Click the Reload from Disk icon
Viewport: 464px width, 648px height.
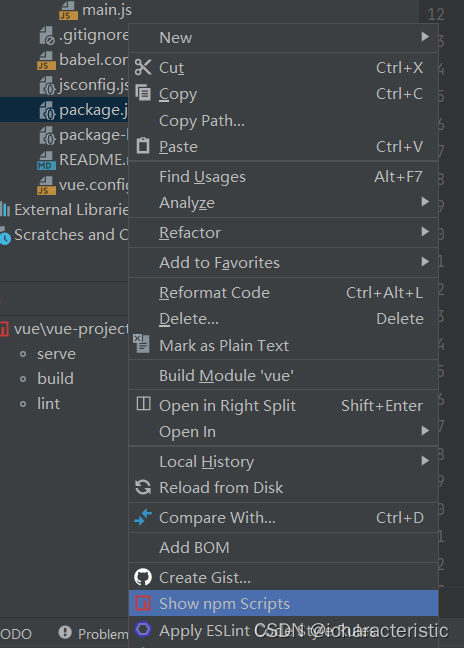coord(143,487)
